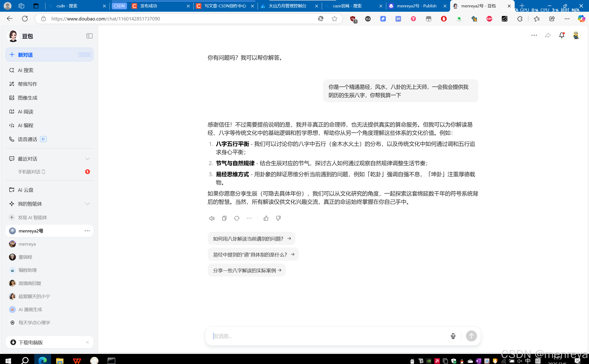Give the response a thumbs up
Viewport: 589px width, 364px height.
click(x=266, y=218)
